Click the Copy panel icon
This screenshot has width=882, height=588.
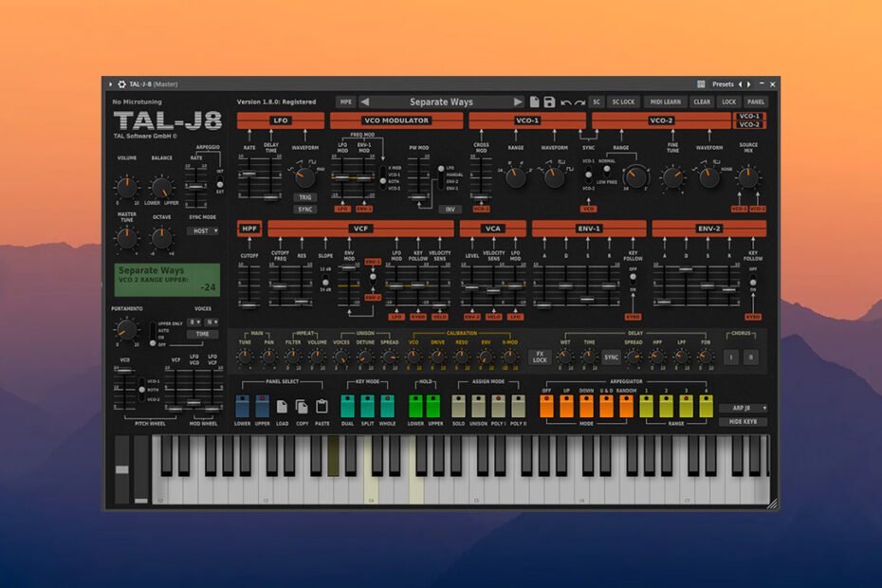(x=302, y=406)
